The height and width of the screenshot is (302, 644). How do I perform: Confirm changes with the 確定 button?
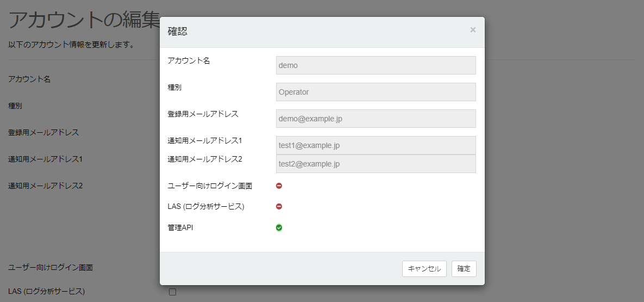pyautogui.click(x=464, y=269)
